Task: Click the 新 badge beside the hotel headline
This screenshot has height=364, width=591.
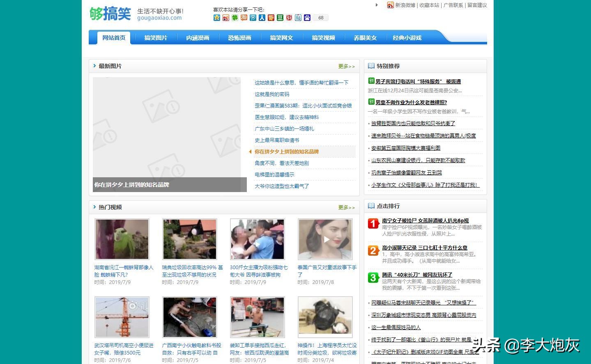Action: click(x=372, y=81)
